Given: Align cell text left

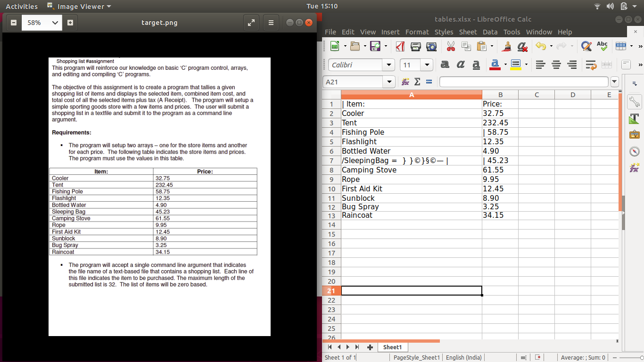Looking at the screenshot, I should point(541,65).
